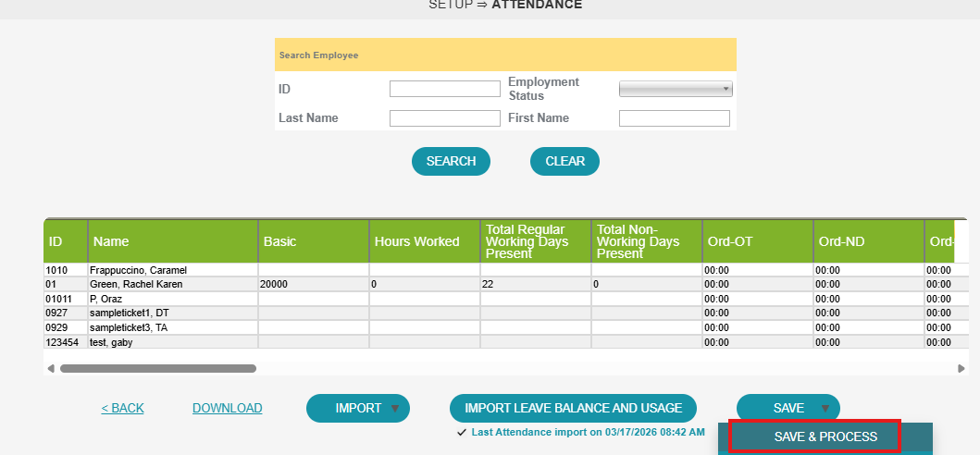Expand the IMPORT dropdown arrow
This screenshot has width=980, height=455.
pyautogui.click(x=395, y=408)
